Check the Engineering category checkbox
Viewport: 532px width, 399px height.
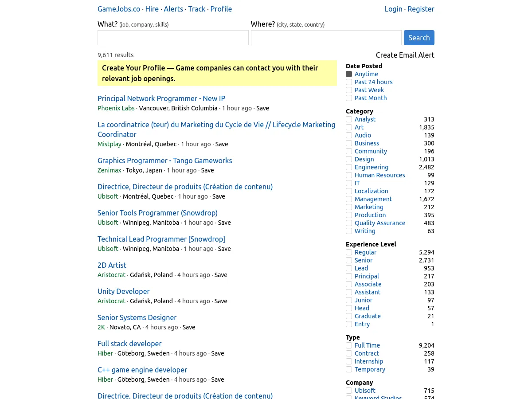pyautogui.click(x=349, y=167)
